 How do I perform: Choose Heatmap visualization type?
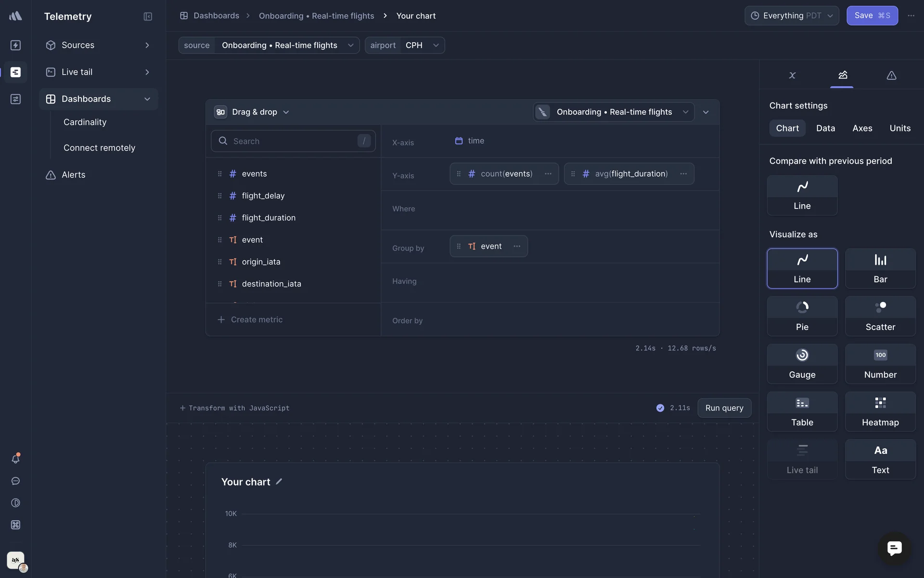880,411
